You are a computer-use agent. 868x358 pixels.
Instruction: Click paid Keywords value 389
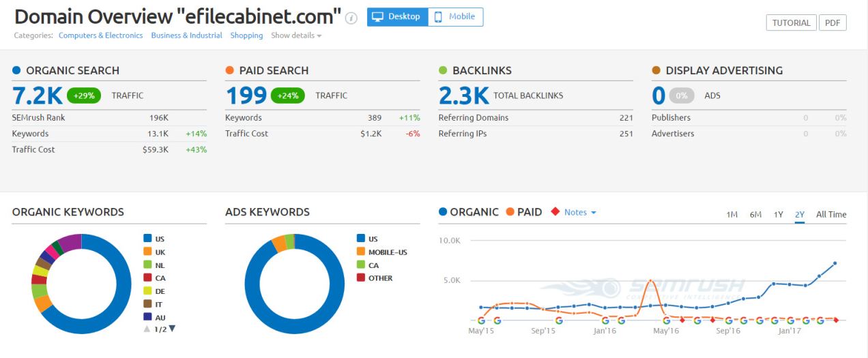tap(374, 118)
